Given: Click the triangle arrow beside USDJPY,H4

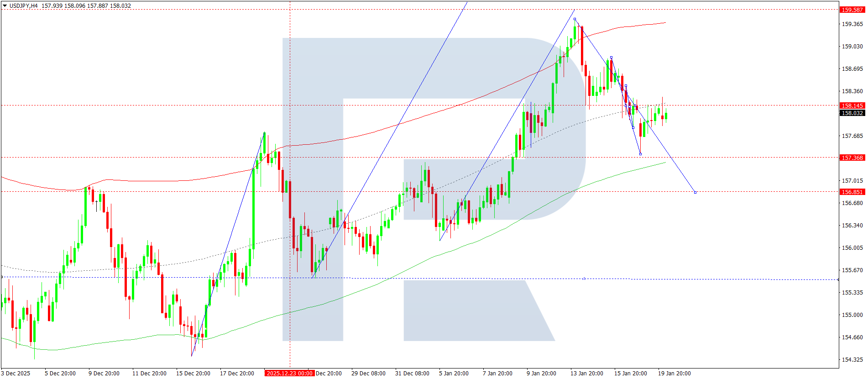Looking at the screenshot, I should (5, 6).
